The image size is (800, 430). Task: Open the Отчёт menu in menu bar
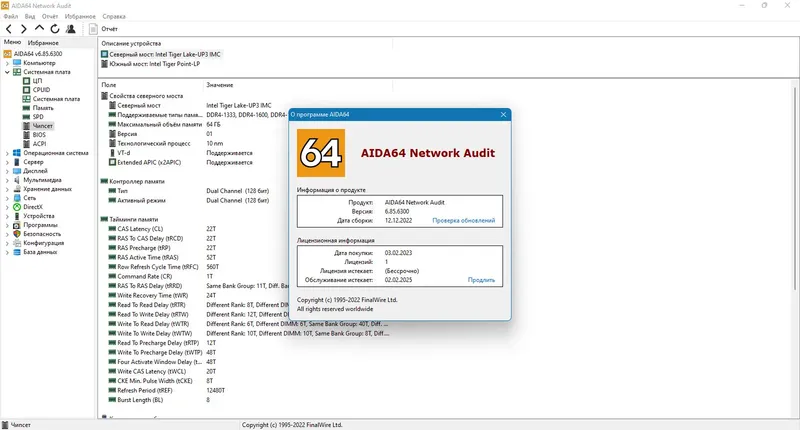[x=50, y=16]
